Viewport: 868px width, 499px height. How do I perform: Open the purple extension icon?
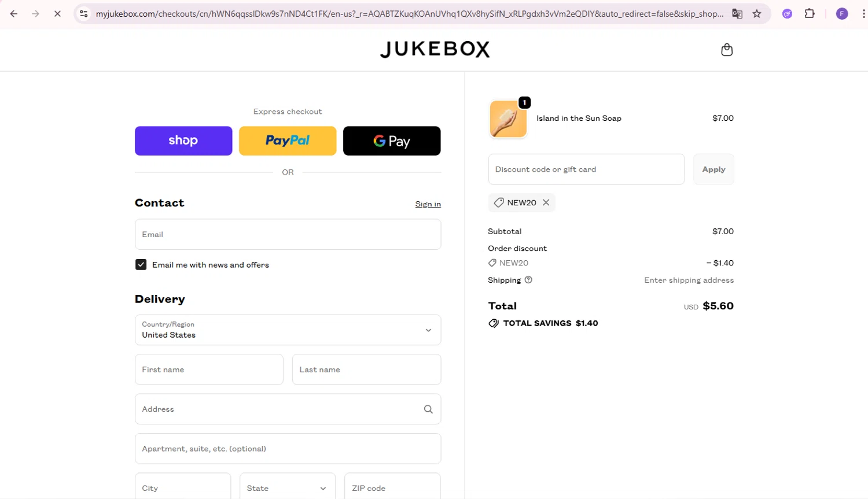pos(787,14)
